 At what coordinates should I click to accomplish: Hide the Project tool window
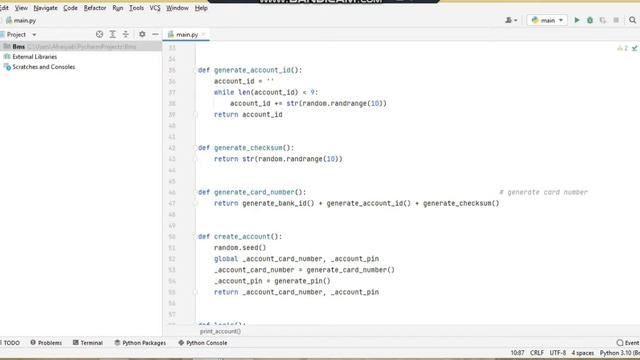point(156,34)
